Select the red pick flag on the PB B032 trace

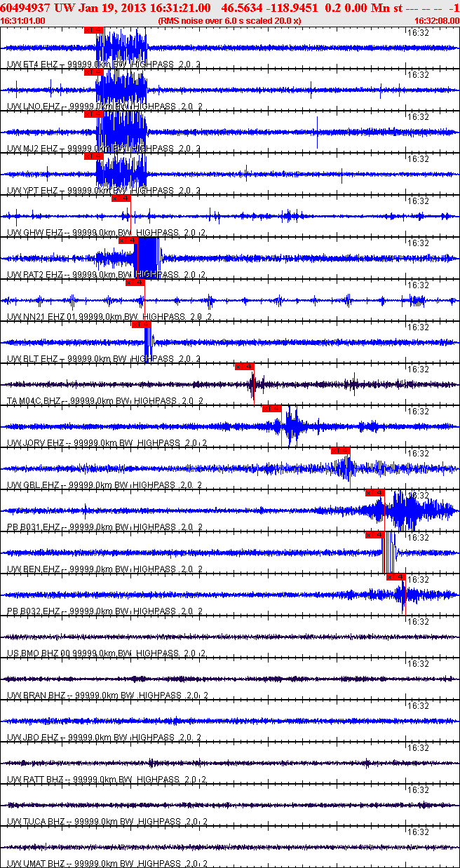396,577
